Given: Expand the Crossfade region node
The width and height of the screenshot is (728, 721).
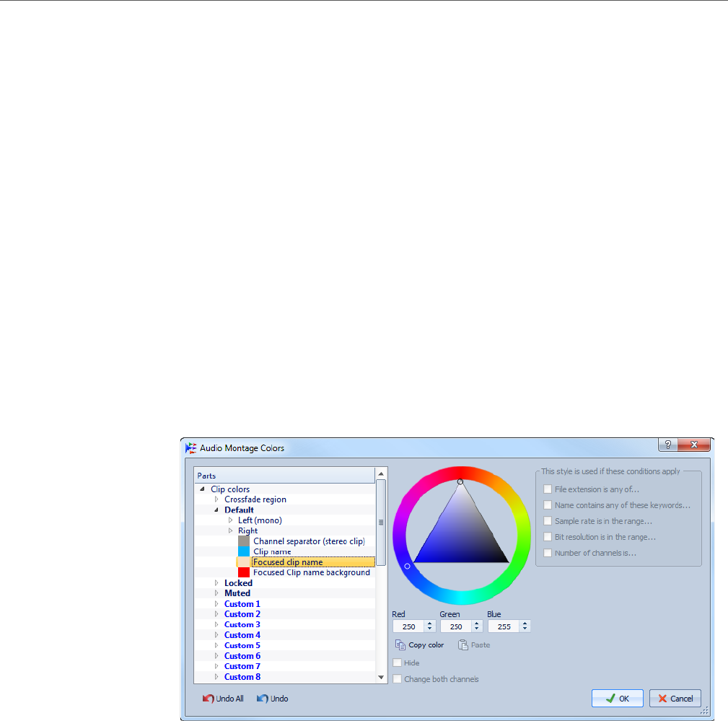Looking at the screenshot, I should coord(216,499).
